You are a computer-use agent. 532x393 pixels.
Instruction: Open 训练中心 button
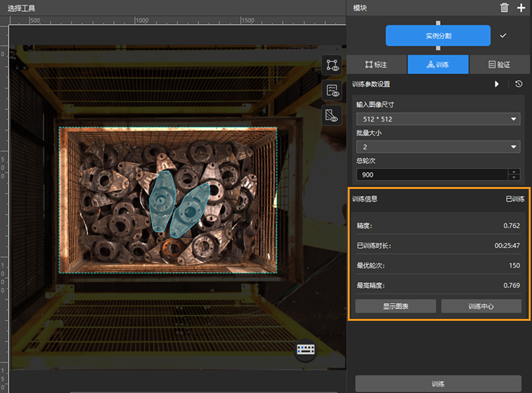(x=481, y=306)
